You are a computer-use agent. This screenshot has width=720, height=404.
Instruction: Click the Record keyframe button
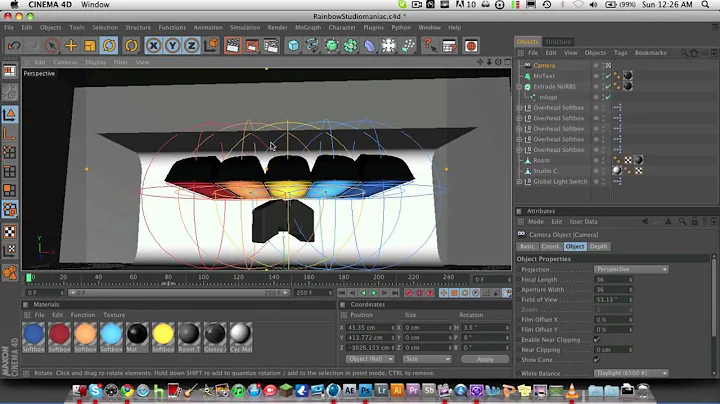(409, 293)
